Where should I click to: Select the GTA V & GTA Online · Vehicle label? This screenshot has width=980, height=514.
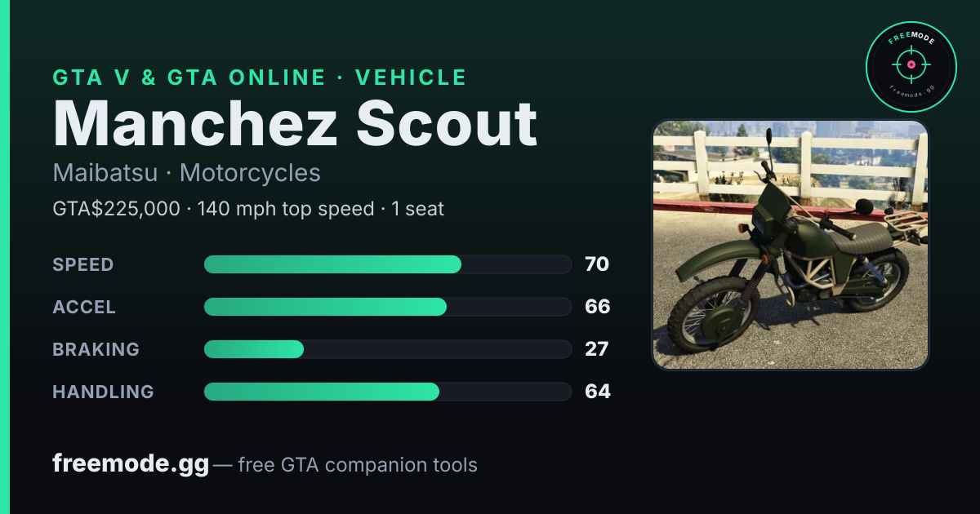tap(260, 78)
